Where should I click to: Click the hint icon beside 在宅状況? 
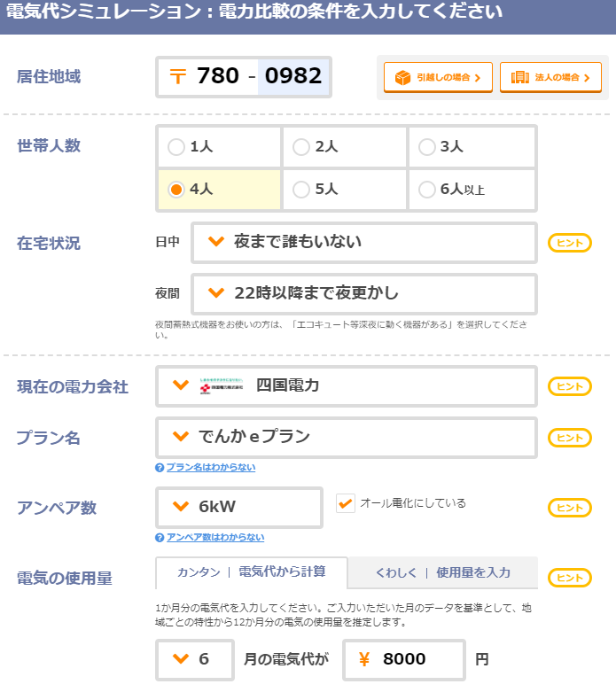click(569, 243)
